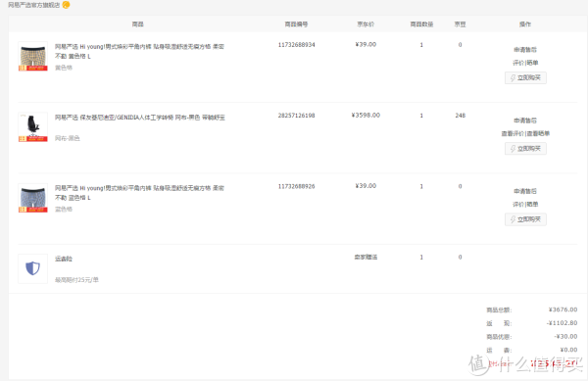Click the 商品数量 column header
Screen dimensions: 588x381
421,24
